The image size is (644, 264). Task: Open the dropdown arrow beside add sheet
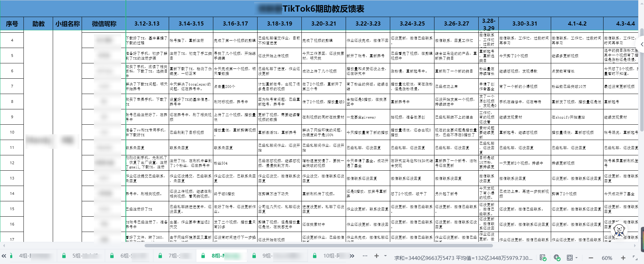[385, 256]
